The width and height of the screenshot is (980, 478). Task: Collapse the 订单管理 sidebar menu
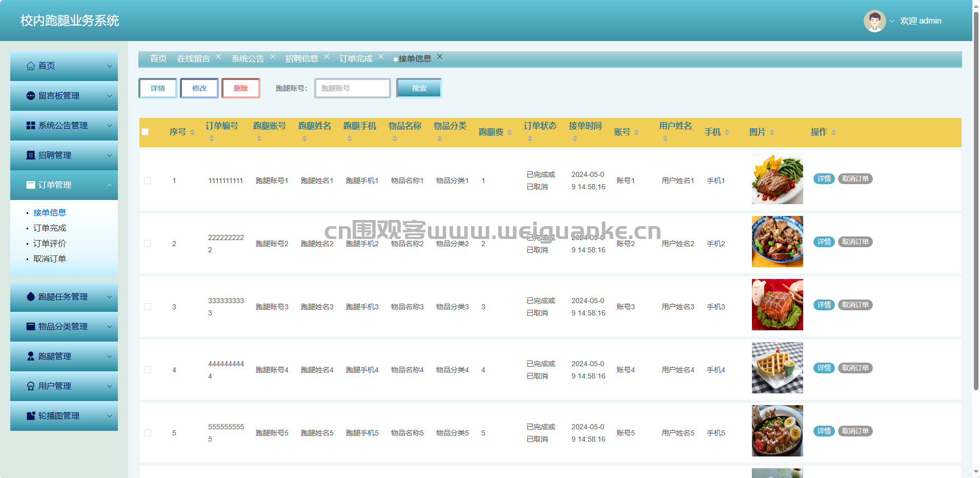point(109,185)
